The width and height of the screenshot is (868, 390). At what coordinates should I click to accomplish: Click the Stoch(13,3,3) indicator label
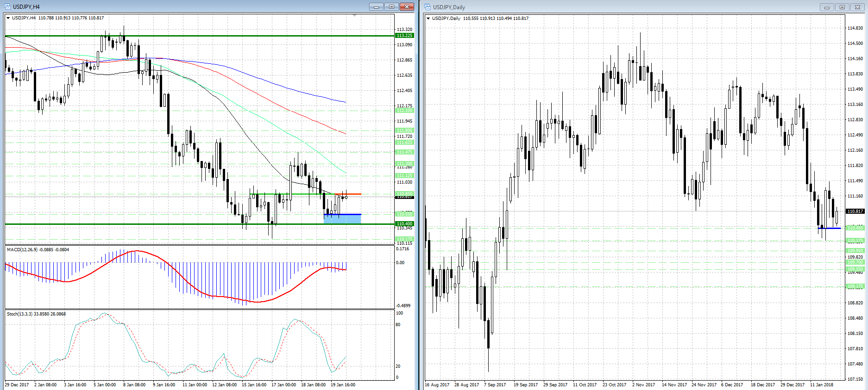pyautogui.click(x=36, y=314)
